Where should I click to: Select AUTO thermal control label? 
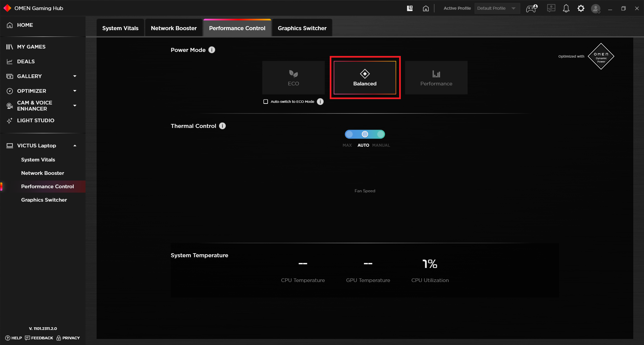363,145
